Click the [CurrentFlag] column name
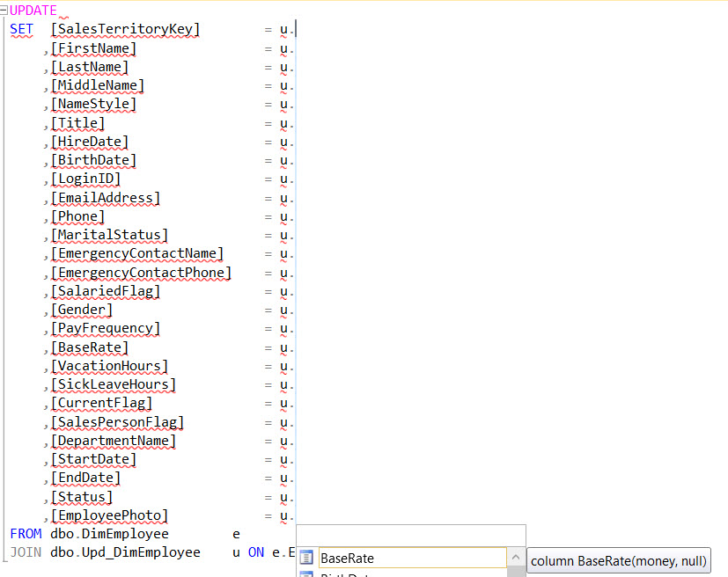 pyautogui.click(x=101, y=404)
